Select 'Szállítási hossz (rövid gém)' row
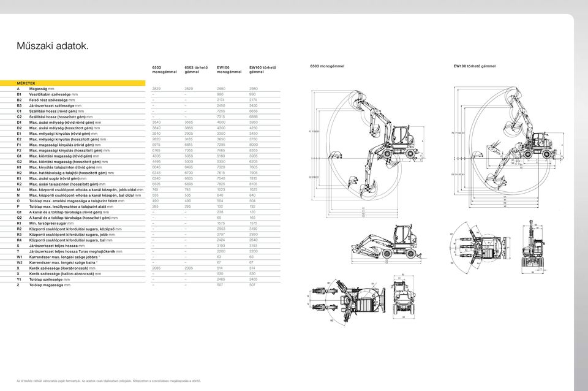588x391 pixels. (x=140, y=112)
